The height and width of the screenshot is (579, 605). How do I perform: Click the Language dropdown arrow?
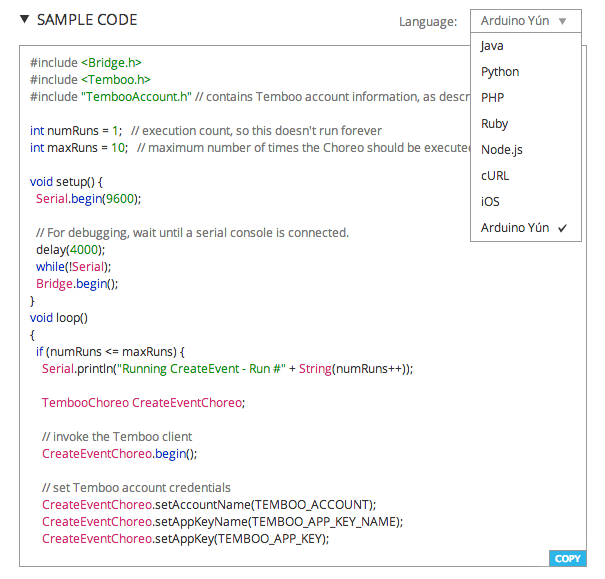click(x=563, y=21)
